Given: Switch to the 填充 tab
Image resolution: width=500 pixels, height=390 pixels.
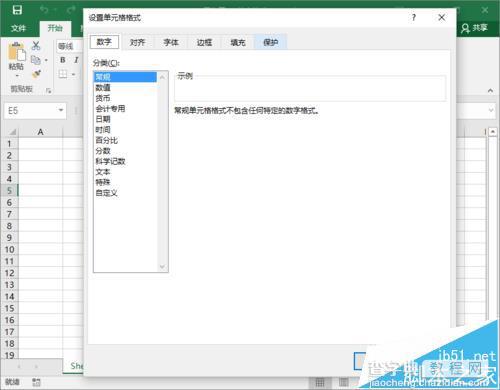Looking at the screenshot, I should point(238,43).
